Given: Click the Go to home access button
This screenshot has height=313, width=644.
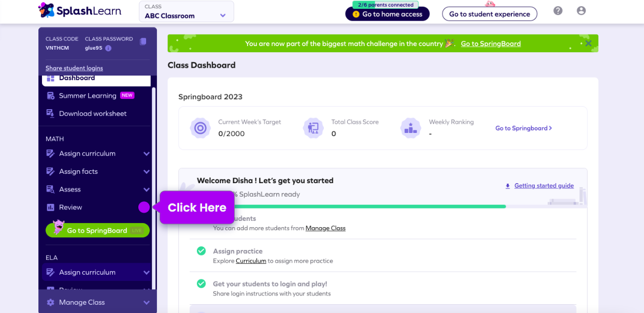Looking at the screenshot, I should coord(387,14).
